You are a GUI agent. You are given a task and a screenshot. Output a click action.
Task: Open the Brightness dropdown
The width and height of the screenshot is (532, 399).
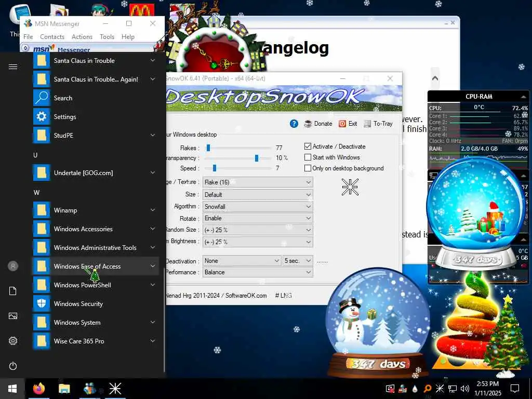(258, 242)
